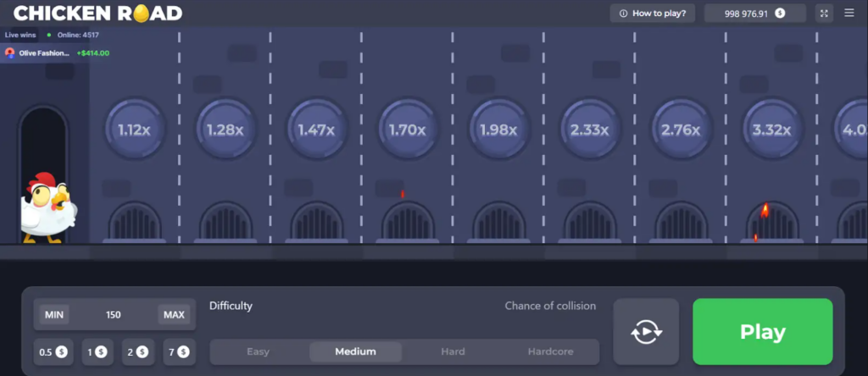Image resolution: width=868 pixels, height=376 pixels.
Task: Click the sewer grate under 2.76x
Action: (681, 222)
